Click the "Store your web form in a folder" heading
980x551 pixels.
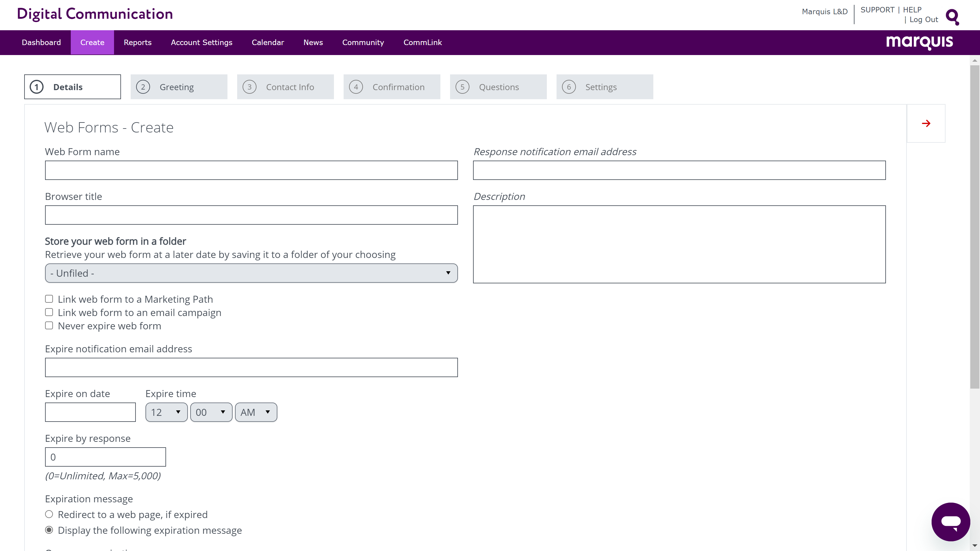(115, 241)
